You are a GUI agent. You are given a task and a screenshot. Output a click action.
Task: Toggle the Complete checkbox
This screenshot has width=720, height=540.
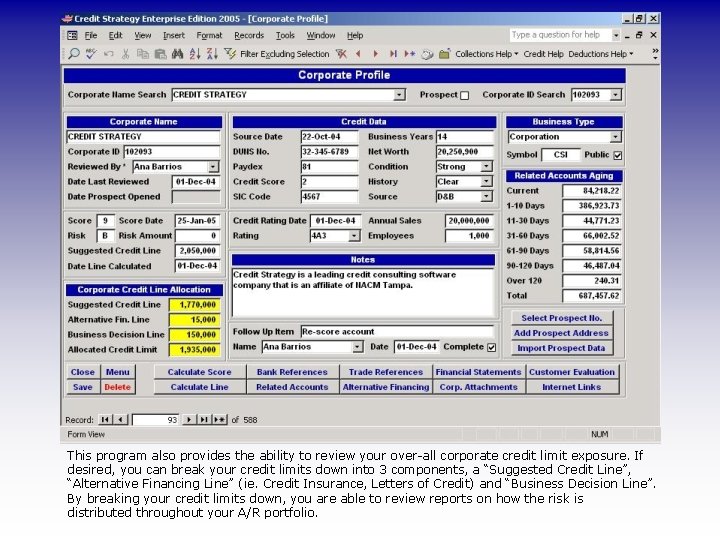[x=491, y=347]
